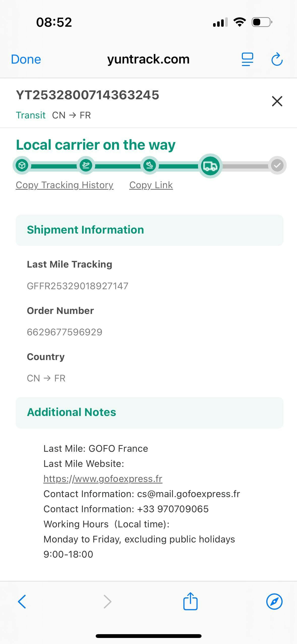Tap the delivered checkmark step icon
Viewport: 297px width, 644px height.
click(277, 166)
